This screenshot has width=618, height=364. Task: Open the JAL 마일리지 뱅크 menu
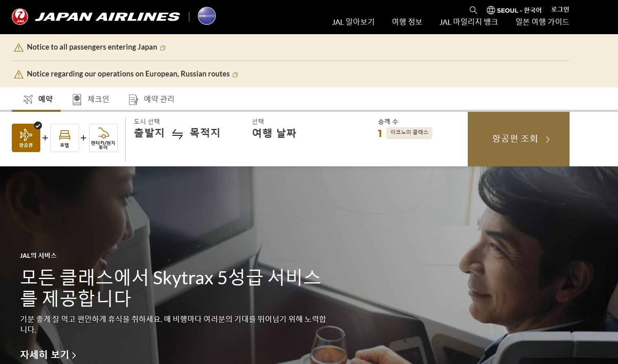(x=469, y=22)
